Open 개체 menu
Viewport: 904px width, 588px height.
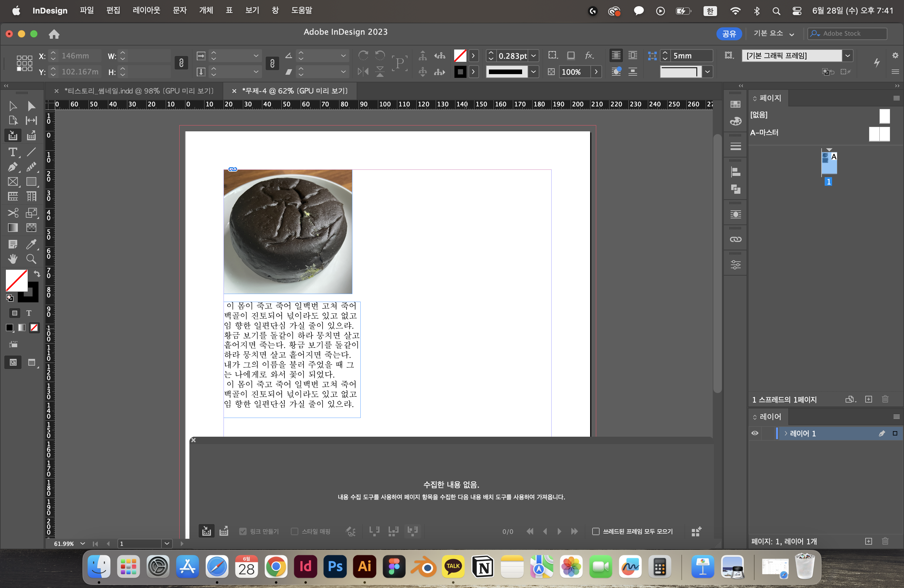click(206, 11)
